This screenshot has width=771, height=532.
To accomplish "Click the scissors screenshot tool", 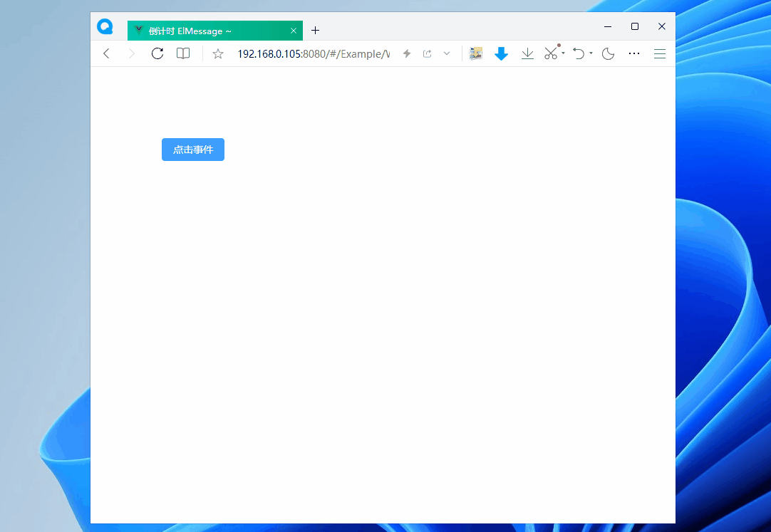I will point(551,53).
